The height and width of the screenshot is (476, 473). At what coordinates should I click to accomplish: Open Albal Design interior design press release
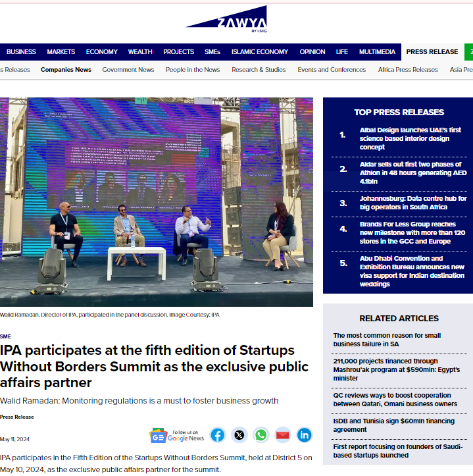click(411, 138)
